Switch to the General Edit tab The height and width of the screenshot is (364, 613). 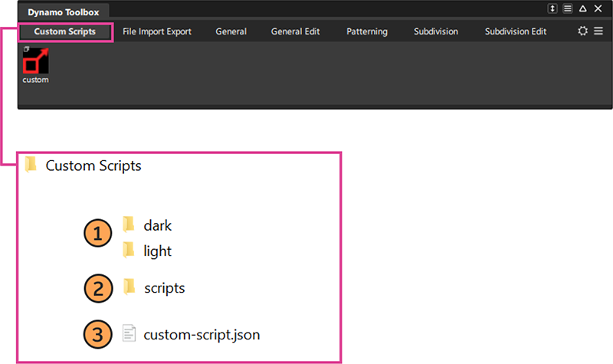(x=296, y=31)
